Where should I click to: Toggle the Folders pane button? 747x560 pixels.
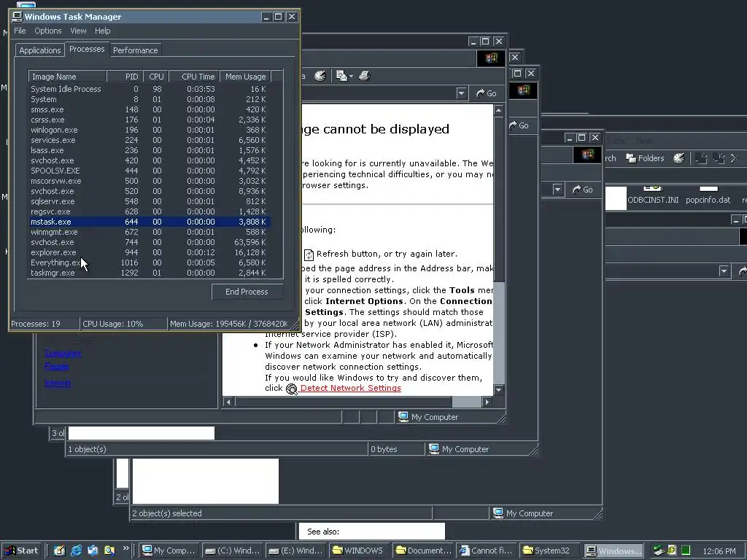coord(645,158)
